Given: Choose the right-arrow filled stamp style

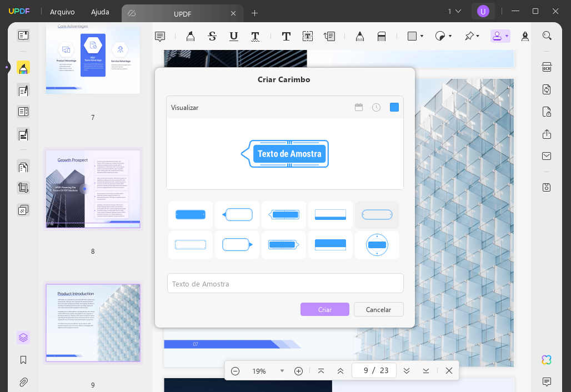Looking at the screenshot, I should 284,245.
